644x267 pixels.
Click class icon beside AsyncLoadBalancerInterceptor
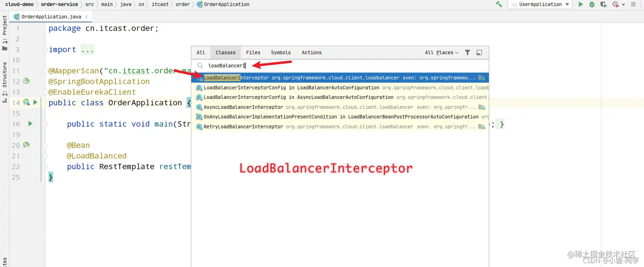tap(198, 107)
